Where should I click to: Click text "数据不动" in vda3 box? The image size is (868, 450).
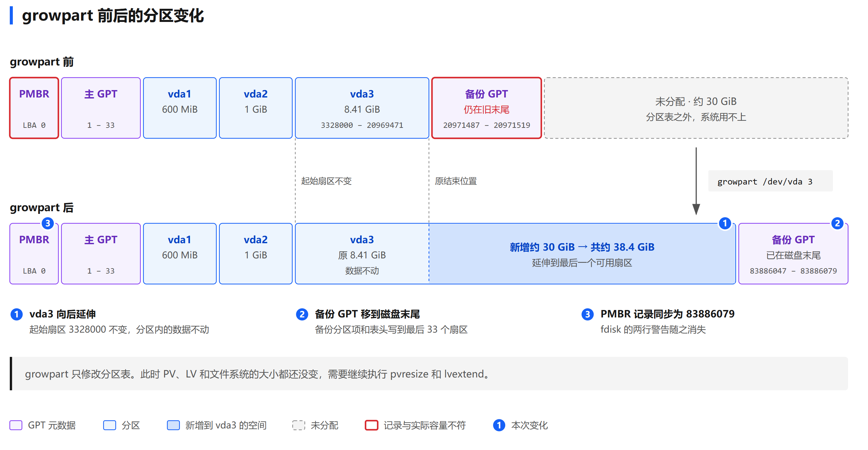tap(362, 271)
